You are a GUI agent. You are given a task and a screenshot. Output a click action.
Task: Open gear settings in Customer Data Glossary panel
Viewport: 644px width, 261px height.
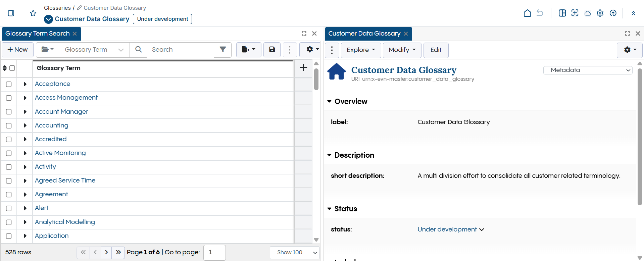pyautogui.click(x=630, y=50)
